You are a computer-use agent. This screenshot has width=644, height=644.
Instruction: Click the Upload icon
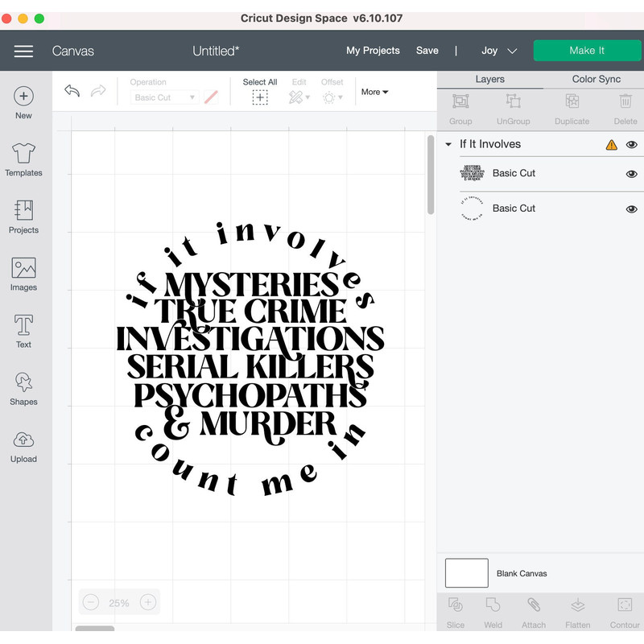pyautogui.click(x=23, y=444)
